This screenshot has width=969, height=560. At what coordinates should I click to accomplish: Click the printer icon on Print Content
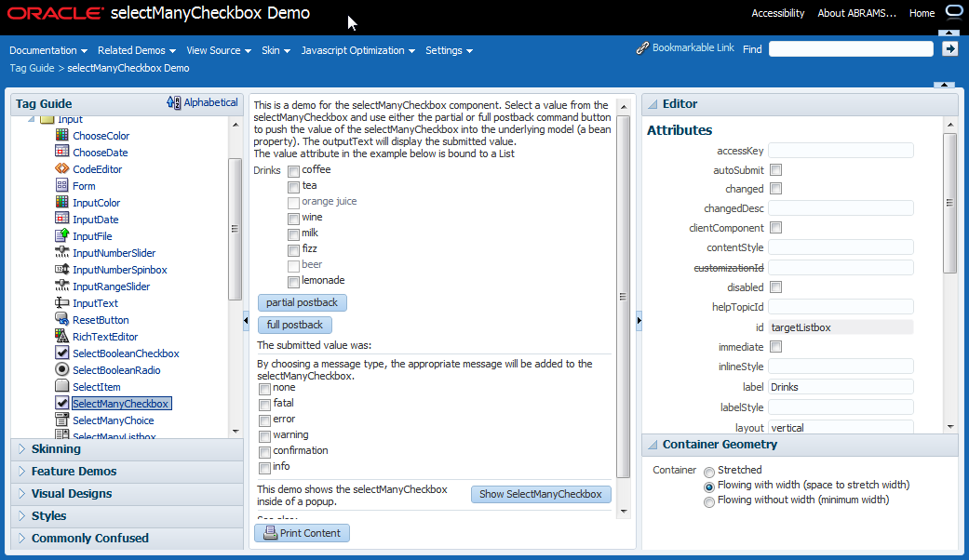(270, 532)
